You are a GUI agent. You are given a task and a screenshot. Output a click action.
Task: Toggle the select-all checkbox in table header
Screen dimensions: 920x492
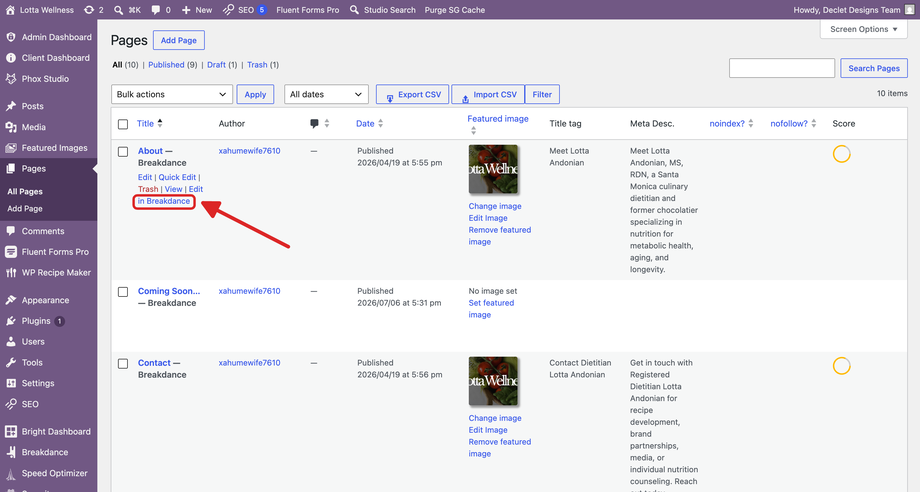click(123, 124)
